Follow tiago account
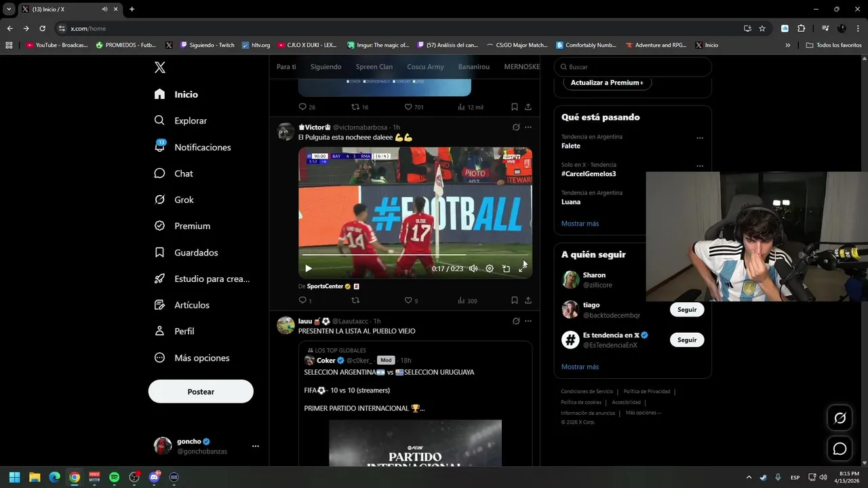Screen dimensions: 868x488 pos(687,310)
